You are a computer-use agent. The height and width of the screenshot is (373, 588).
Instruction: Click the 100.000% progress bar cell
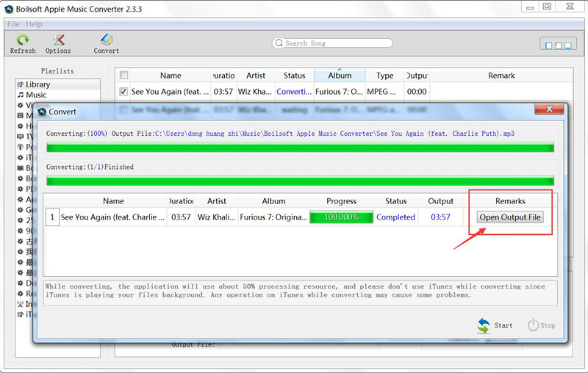341,217
